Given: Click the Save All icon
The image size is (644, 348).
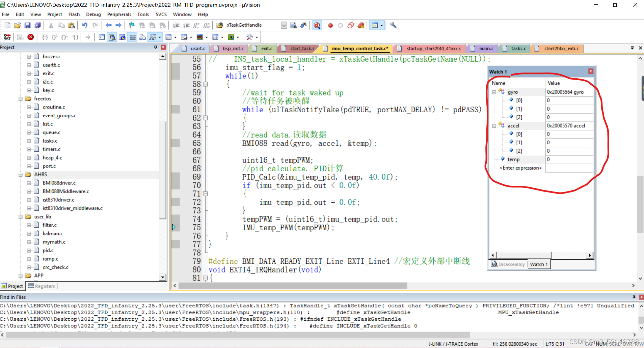Looking at the screenshot, I should [x=38, y=25].
